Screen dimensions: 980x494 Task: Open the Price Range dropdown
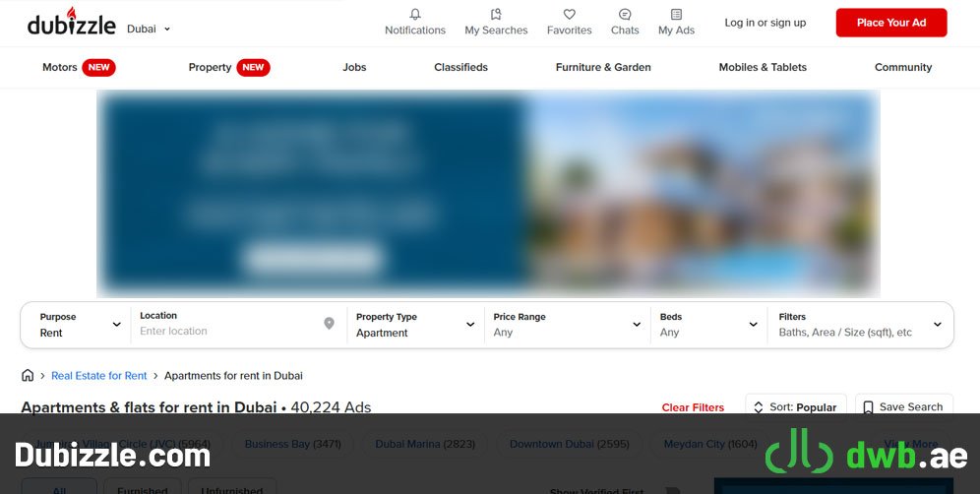coord(567,325)
